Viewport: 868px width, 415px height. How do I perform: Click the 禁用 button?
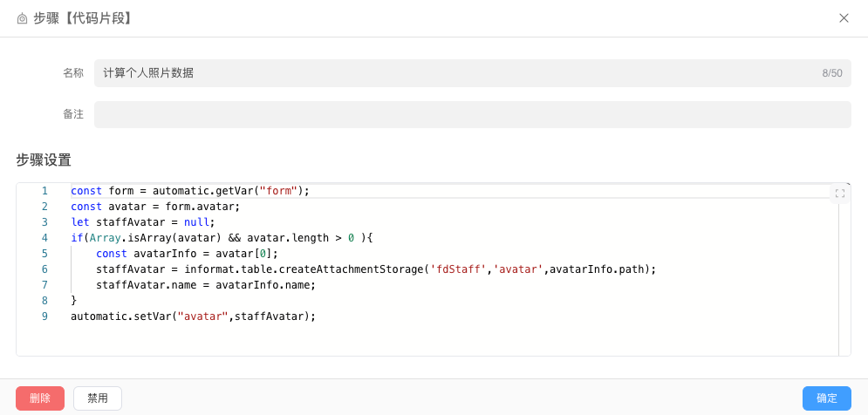98,398
